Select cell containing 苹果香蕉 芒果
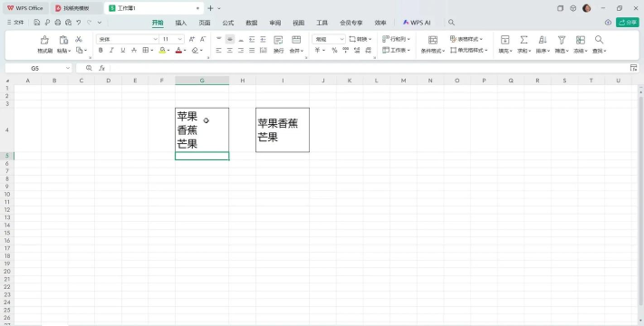Viewport: 644px width, 326px height. (x=283, y=129)
